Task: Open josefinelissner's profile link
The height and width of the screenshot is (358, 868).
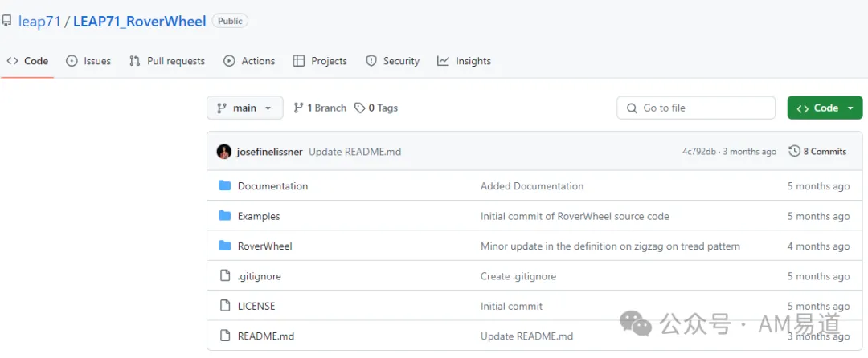Action: click(269, 152)
